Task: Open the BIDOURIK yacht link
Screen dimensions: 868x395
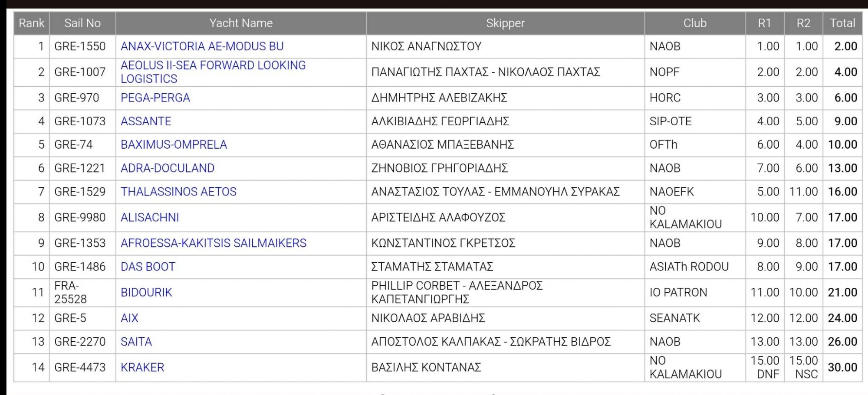Action: point(146,293)
